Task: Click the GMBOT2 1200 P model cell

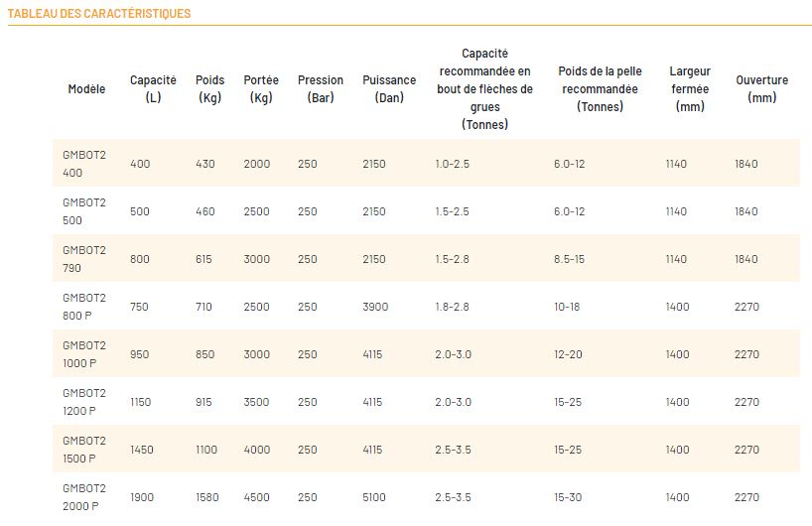Action: coord(83,402)
